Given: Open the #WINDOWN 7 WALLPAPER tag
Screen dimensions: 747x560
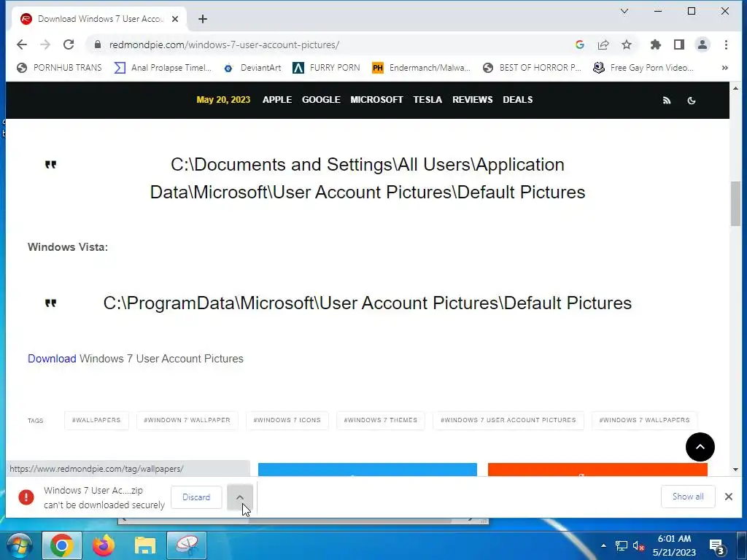Looking at the screenshot, I should pyautogui.click(x=187, y=421).
